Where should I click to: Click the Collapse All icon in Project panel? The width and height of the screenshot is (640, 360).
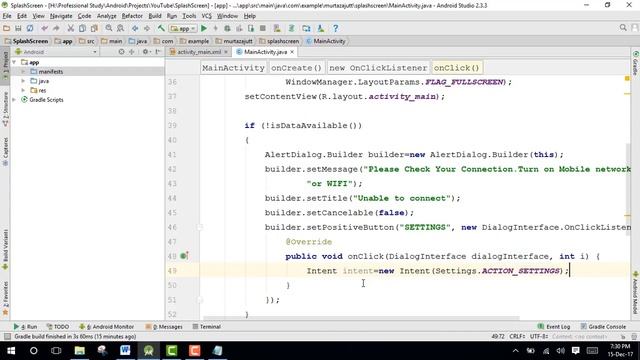[132, 52]
